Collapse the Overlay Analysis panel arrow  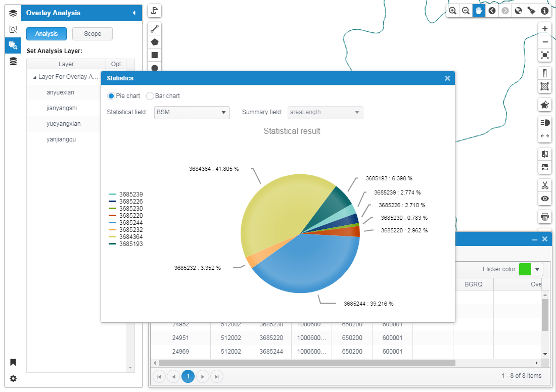[134, 13]
